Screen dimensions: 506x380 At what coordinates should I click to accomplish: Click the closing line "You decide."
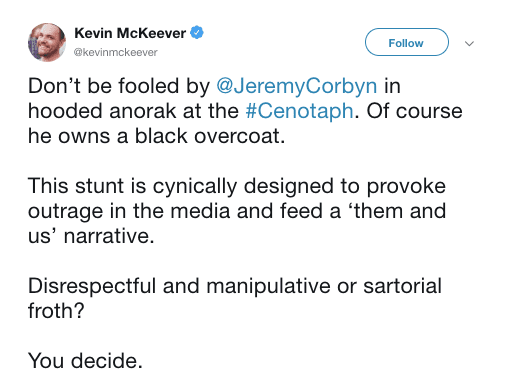tap(85, 361)
